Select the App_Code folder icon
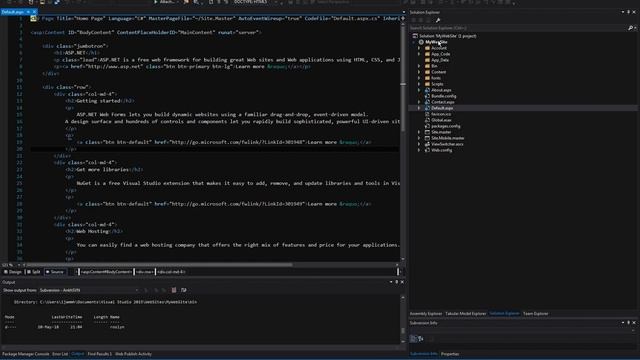Screen dimensions: 640x360 [x=427, y=54]
